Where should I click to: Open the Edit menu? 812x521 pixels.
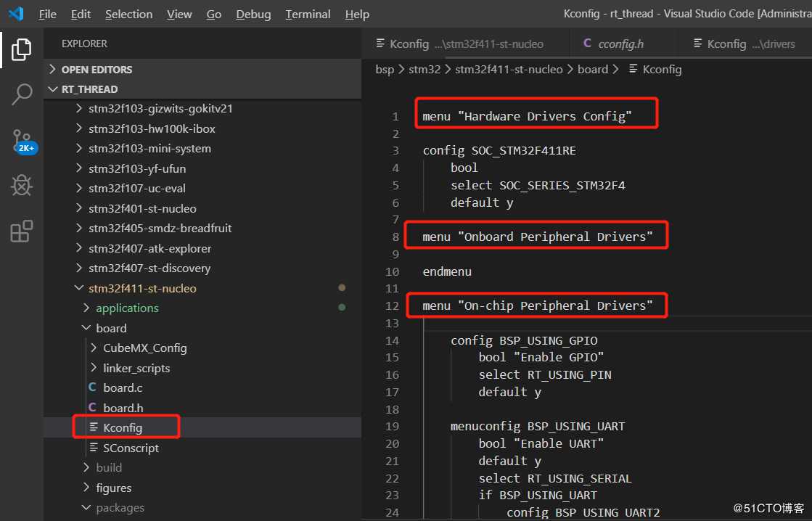(x=81, y=14)
